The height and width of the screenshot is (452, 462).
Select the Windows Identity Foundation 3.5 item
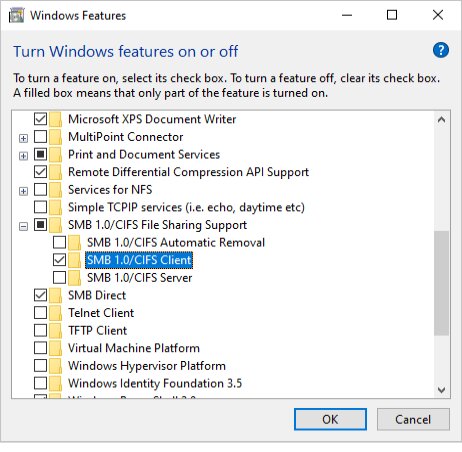tap(155, 383)
